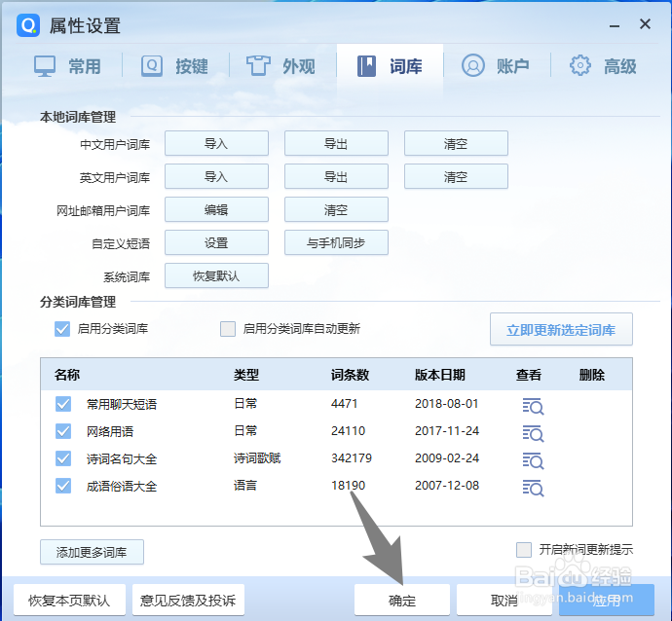Clear 网址邮箱用户词库 via 清空
The image size is (672, 621).
336,209
